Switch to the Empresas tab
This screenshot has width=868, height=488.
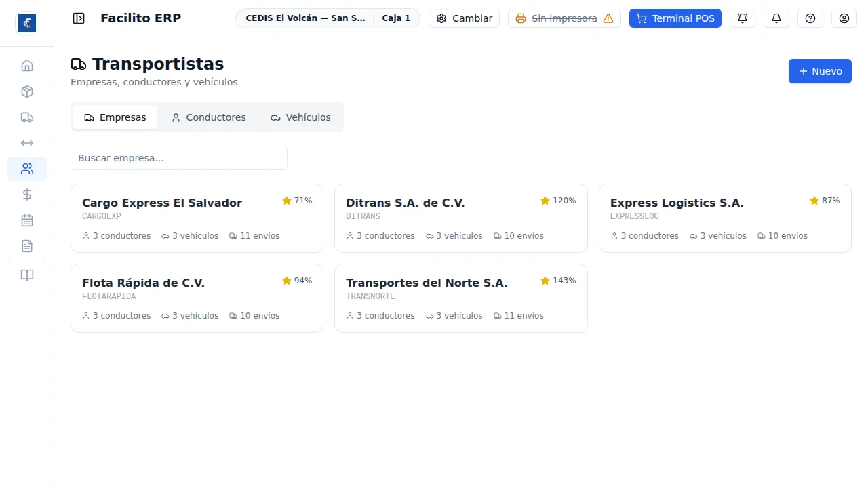pyautogui.click(x=115, y=117)
